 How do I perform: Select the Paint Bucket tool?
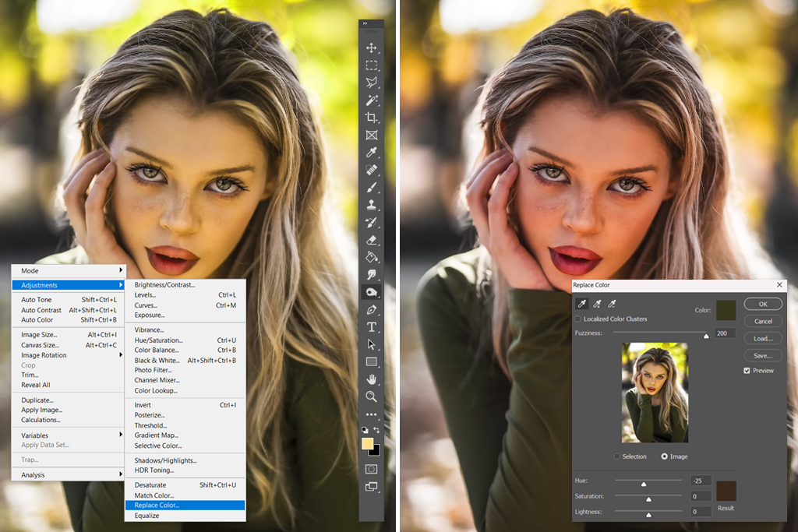(372, 257)
